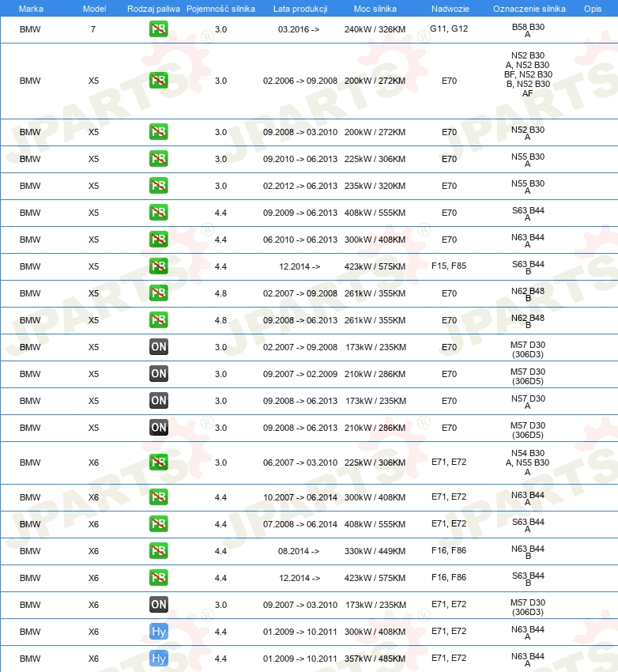Click the 09.2007 -> 02.2009 date cell
This screenshot has height=672, width=618.
300,374
